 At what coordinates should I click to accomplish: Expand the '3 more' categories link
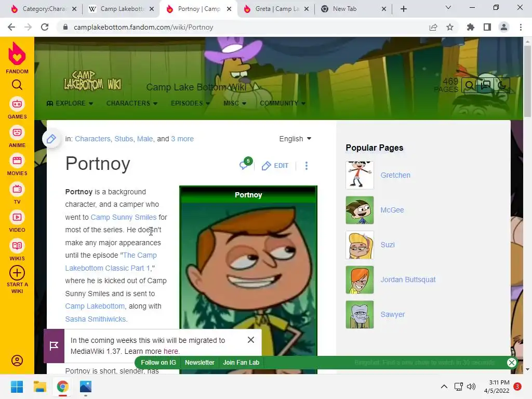click(x=182, y=139)
